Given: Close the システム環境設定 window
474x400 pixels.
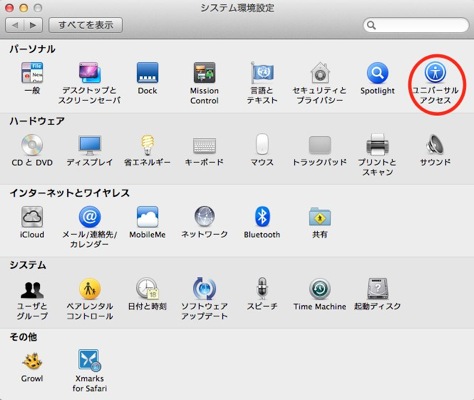Looking at the screenshot, I should point(9,8).
